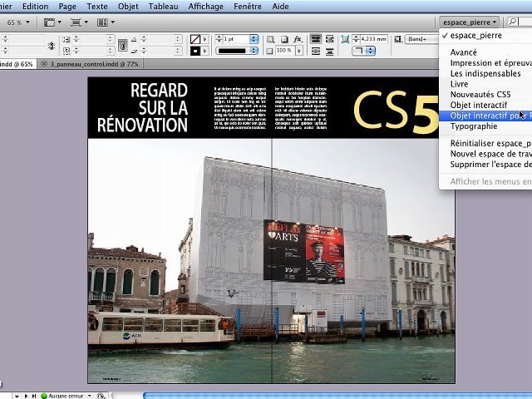Click the fill swatch with red slash
532x399 pixels.
(x=195, y=39)
